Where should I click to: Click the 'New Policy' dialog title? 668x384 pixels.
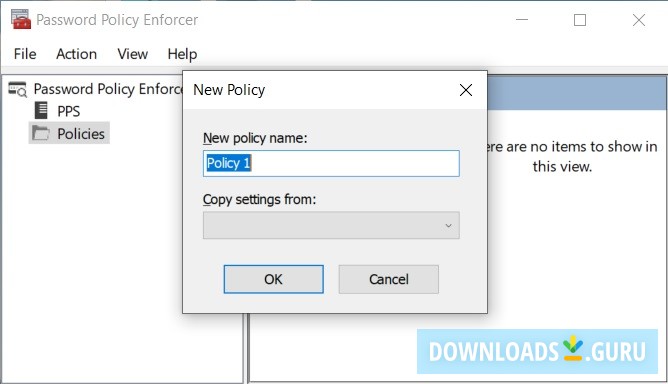[x=229, y=90]
